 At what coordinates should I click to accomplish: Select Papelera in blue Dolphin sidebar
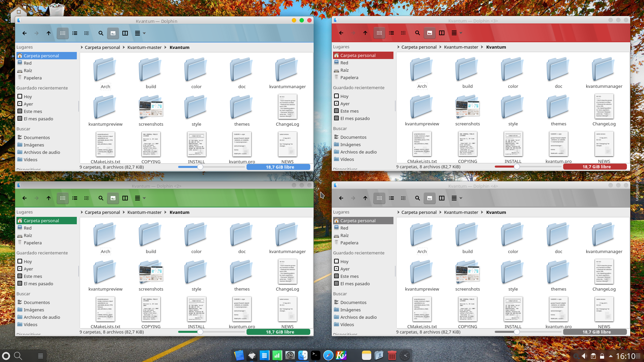[47, 78]
